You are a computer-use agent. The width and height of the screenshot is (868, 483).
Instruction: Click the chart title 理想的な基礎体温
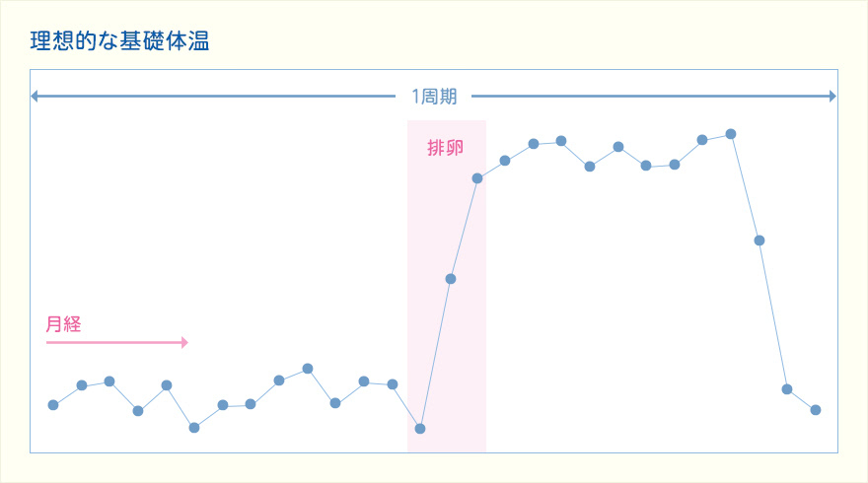tap(119, 41)
